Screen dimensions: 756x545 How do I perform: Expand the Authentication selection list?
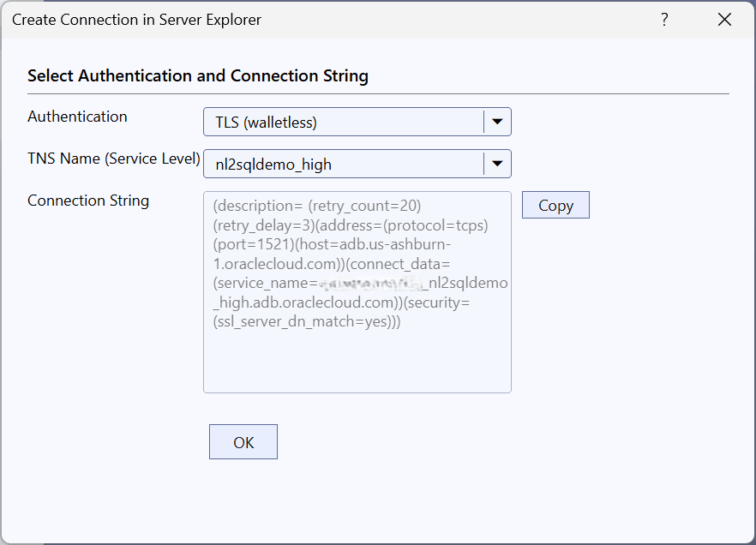tap(497, 122)
